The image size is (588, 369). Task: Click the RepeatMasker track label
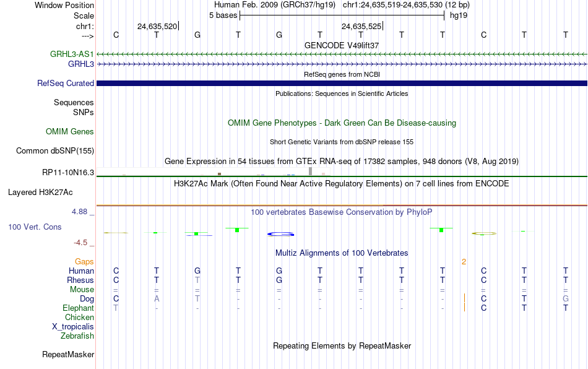click(x=68, y=354)
